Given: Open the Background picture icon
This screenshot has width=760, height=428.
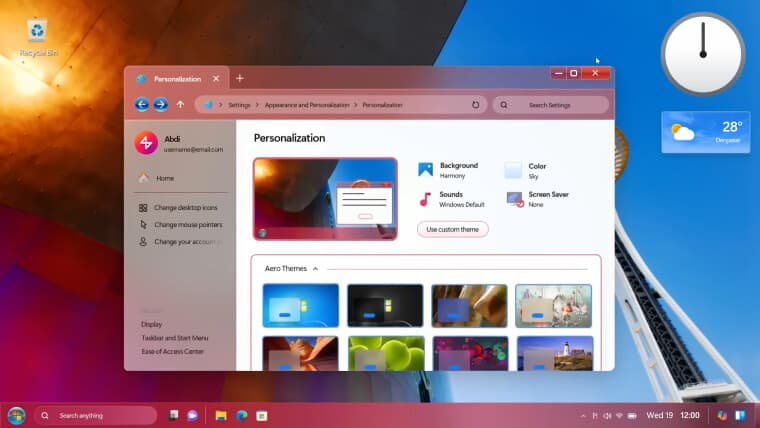Looking at the screenshot, I should [x=426, y=170].
